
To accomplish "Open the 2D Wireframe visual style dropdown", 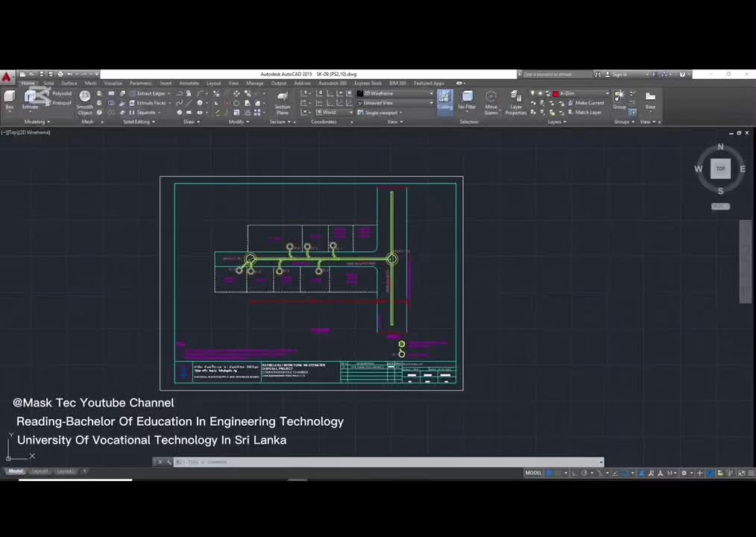I will [395, 93].
